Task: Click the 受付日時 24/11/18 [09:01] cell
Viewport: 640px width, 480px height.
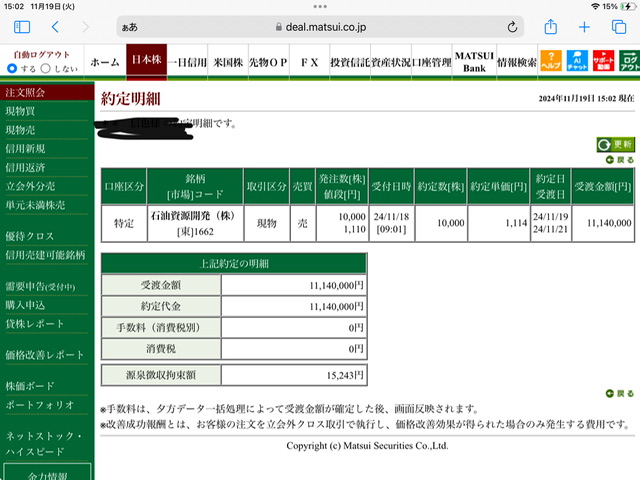Action: (391, 223)
